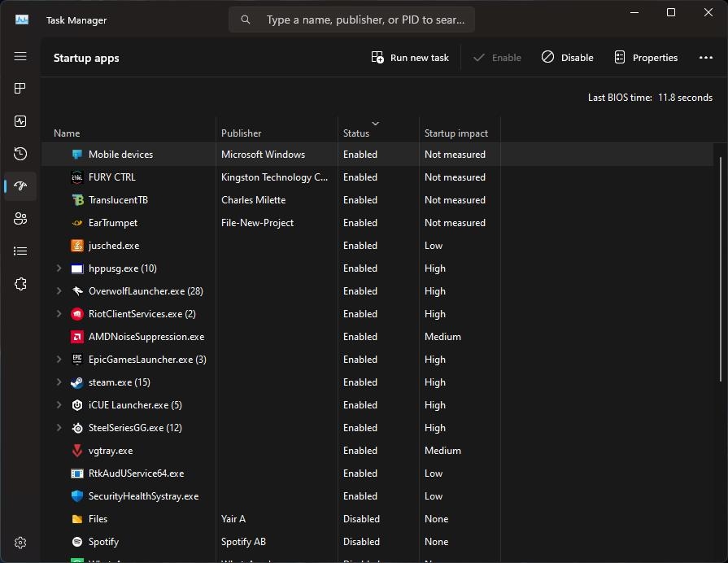
Task: Click the RtkAudUService64.exe icon
Action: [77, 474]
